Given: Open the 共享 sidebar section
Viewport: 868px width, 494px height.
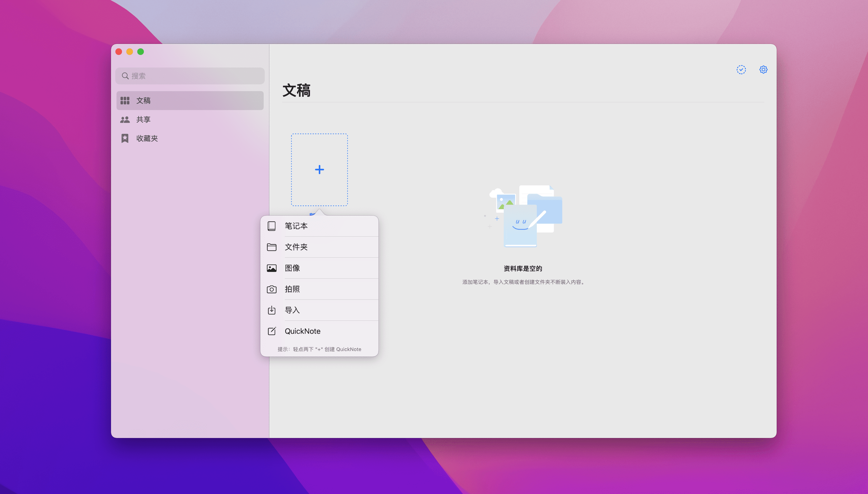Looking at the screenshot, I should pos(144,119).
